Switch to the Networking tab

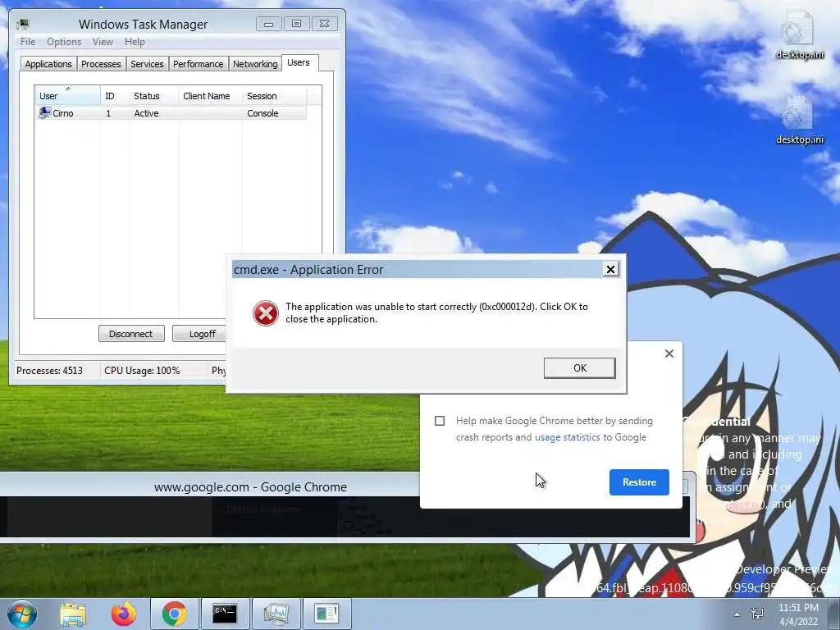(x=255, y=64)
